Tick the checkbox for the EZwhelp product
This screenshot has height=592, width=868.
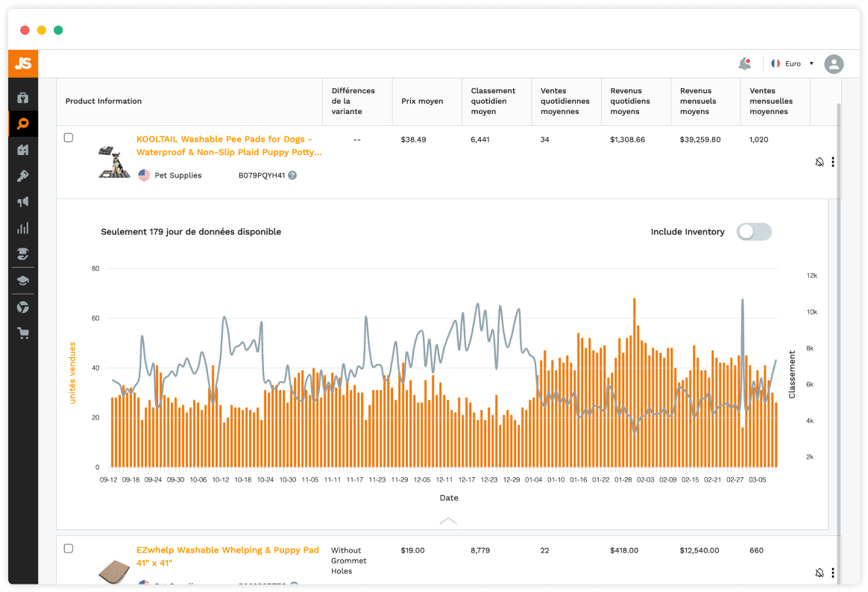(x=69, y=548)
